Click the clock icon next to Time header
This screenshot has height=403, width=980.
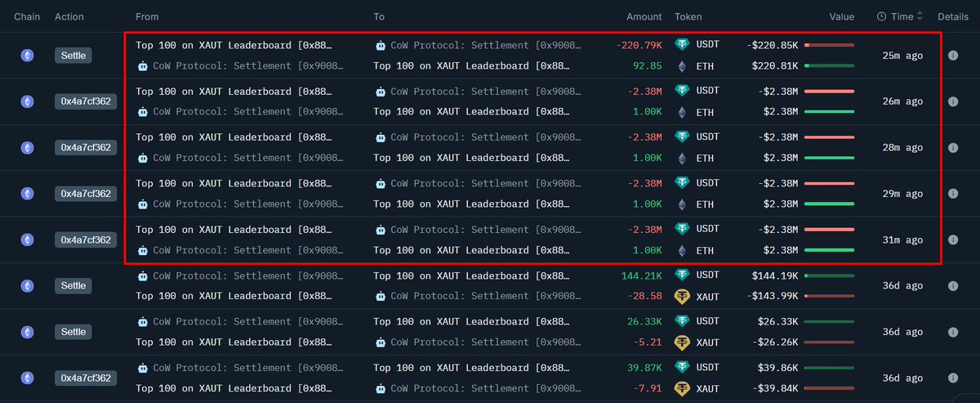882,16
